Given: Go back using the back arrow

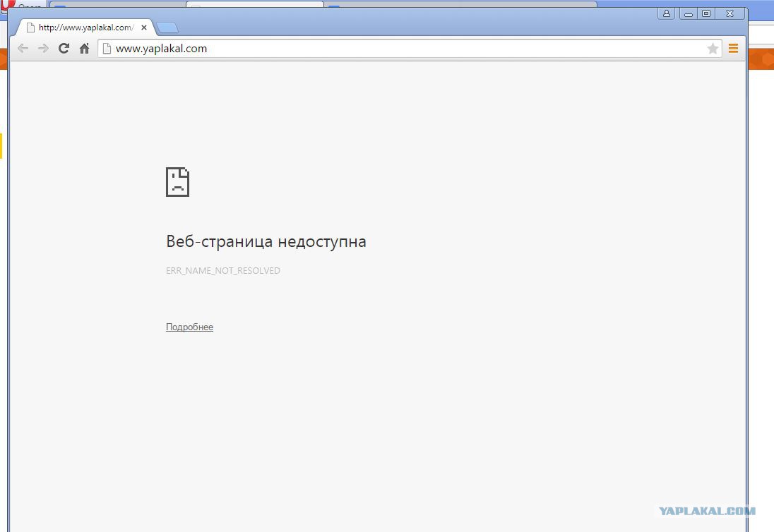Looking at the screenshot, I should pyautogui.click(x=23, y=48).
